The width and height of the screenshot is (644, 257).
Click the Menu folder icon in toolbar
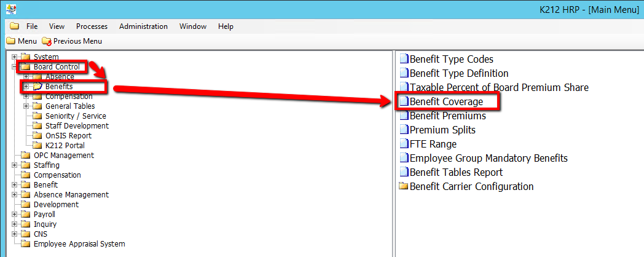(10, 41)
